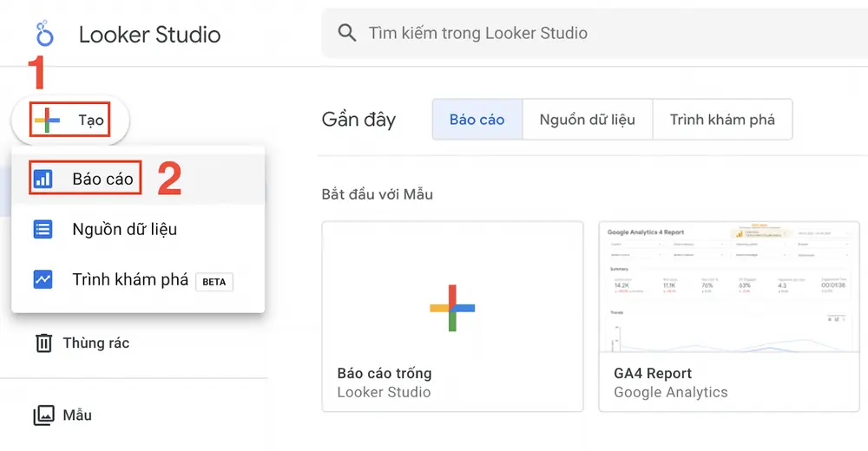Click the blue bar chart icon for Báo cáo

[x=43, y=179]
